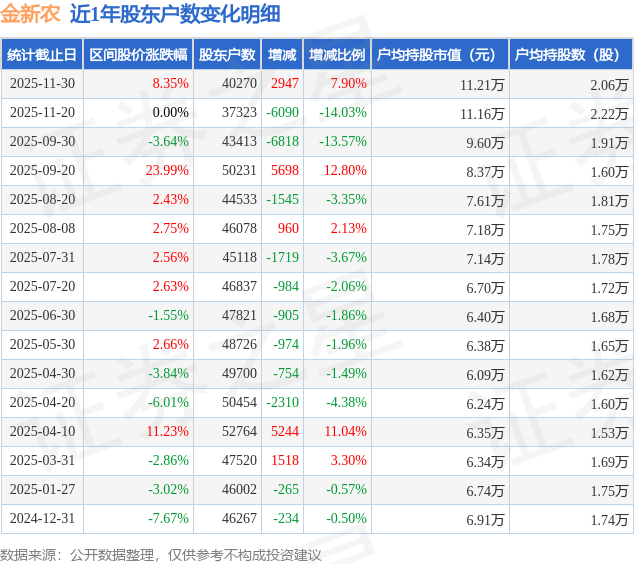The height and width of the screenshot is (564, 634).
Task: Select market value 6.74万
Action: point(485,492)
